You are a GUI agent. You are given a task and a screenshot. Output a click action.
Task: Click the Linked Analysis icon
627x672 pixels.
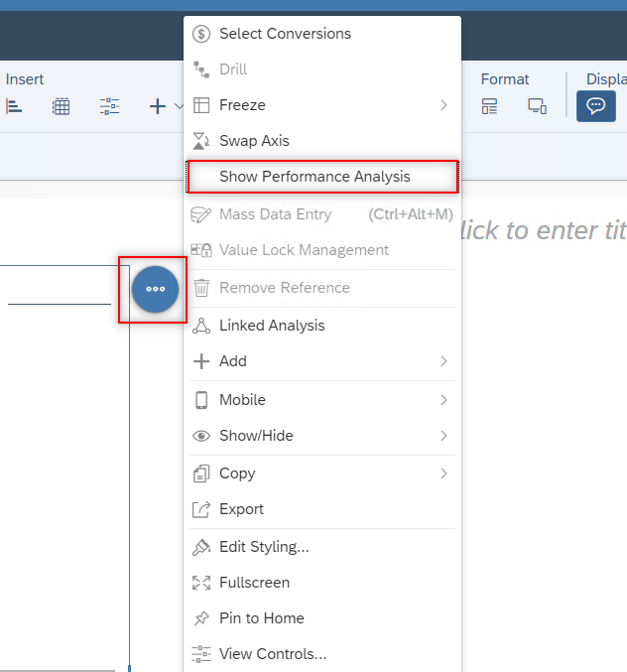pos(201,326)
